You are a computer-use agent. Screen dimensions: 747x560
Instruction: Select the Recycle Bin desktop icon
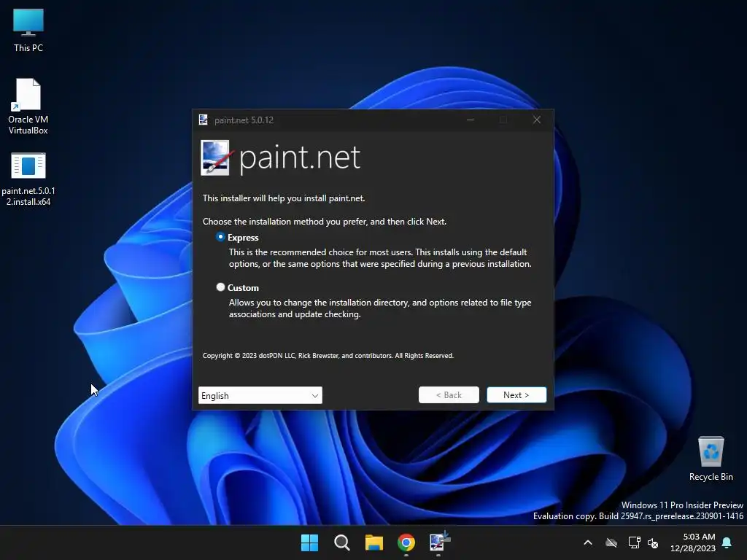pos(711,459)
